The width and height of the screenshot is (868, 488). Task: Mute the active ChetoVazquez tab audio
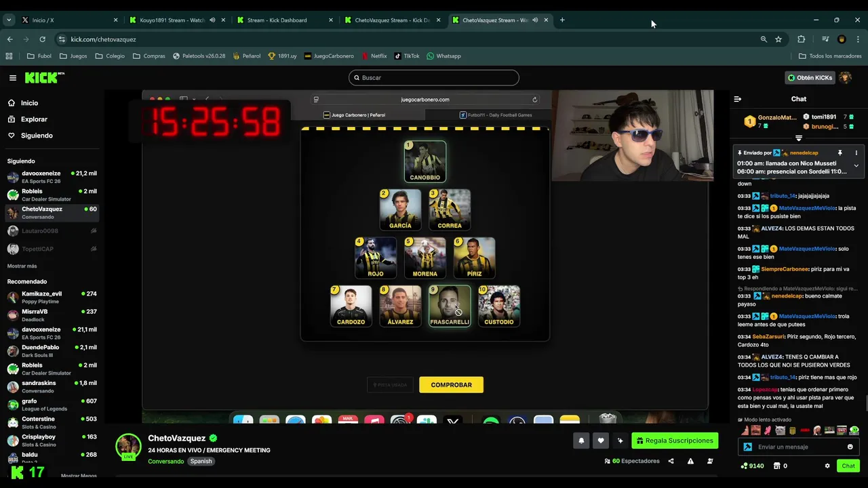[x=535, y=20]
